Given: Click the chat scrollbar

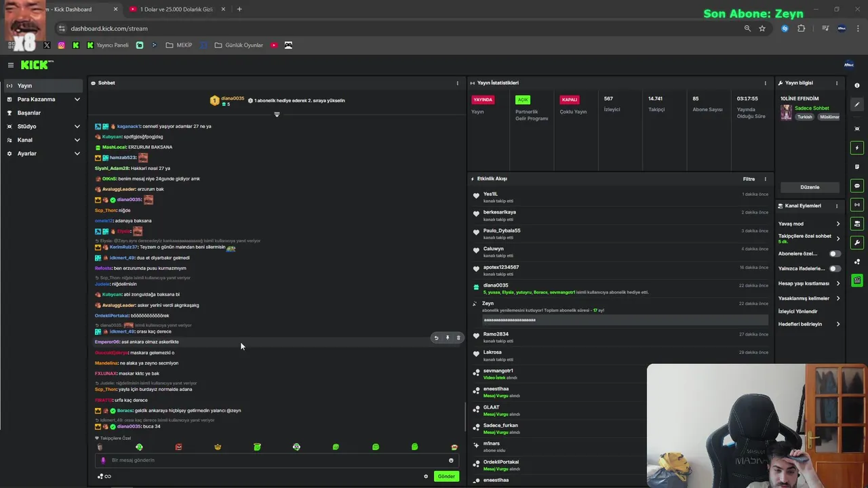Looking at the screenshot, I should click(465, 417).
